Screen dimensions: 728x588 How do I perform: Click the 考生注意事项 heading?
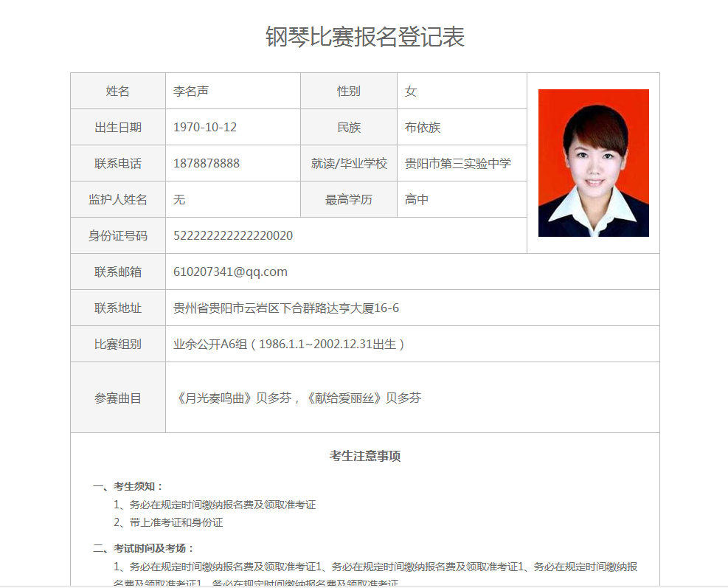point(365,456)
